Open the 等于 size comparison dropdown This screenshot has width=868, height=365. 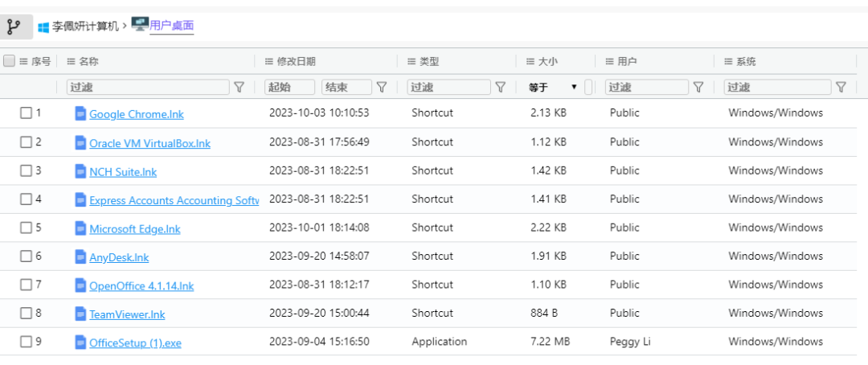552,87
